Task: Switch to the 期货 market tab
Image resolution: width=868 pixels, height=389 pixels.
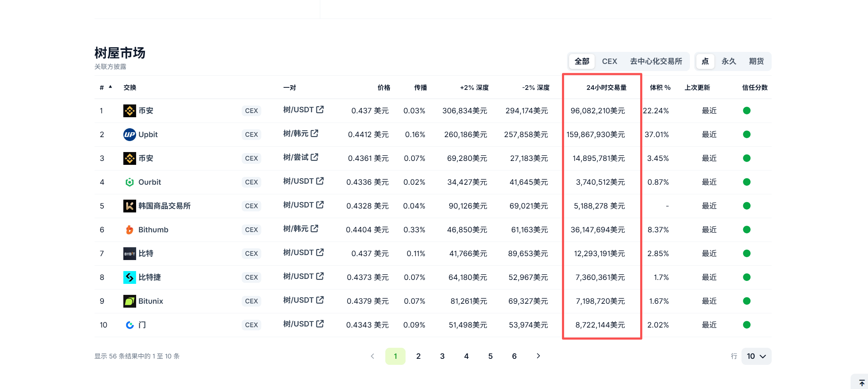Action: 756,61
